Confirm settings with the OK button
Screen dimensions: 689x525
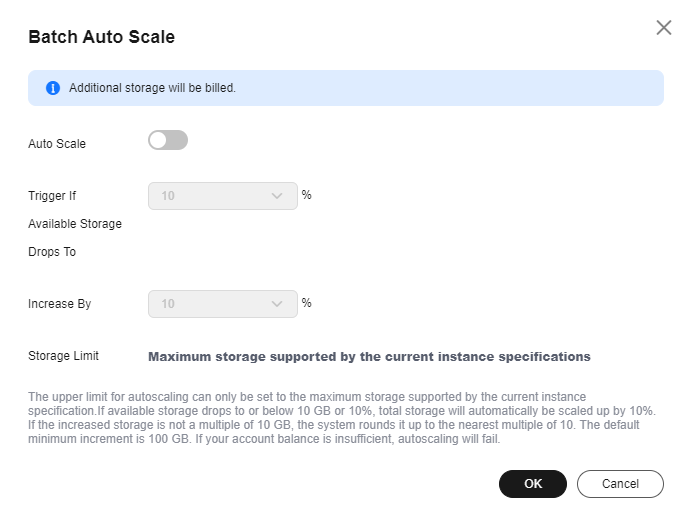coord(533,484)
